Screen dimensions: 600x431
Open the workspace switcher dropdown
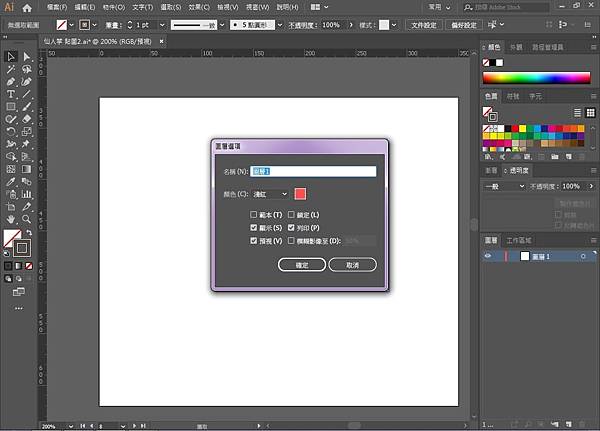pos(439,7)
